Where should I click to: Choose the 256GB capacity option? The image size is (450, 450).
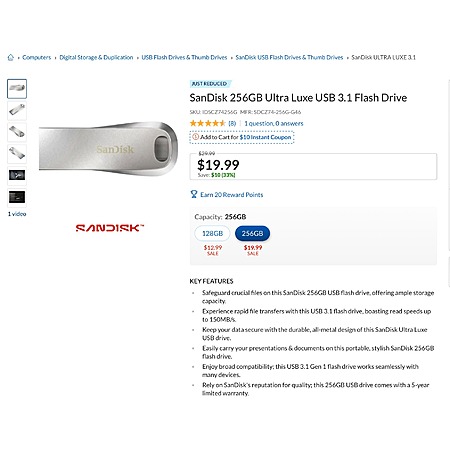[252, 233]
